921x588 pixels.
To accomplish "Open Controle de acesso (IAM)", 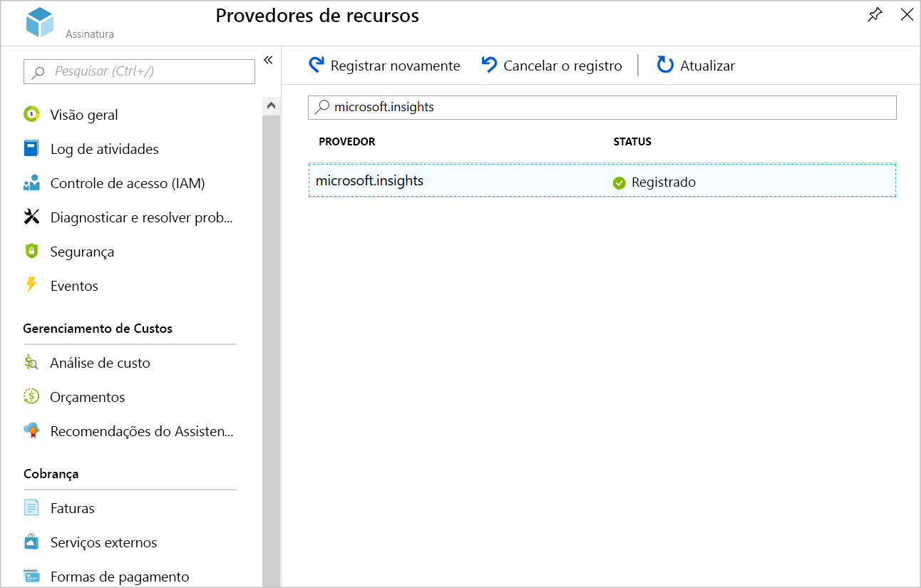I will pyautogui.click(x=128, y=183).
